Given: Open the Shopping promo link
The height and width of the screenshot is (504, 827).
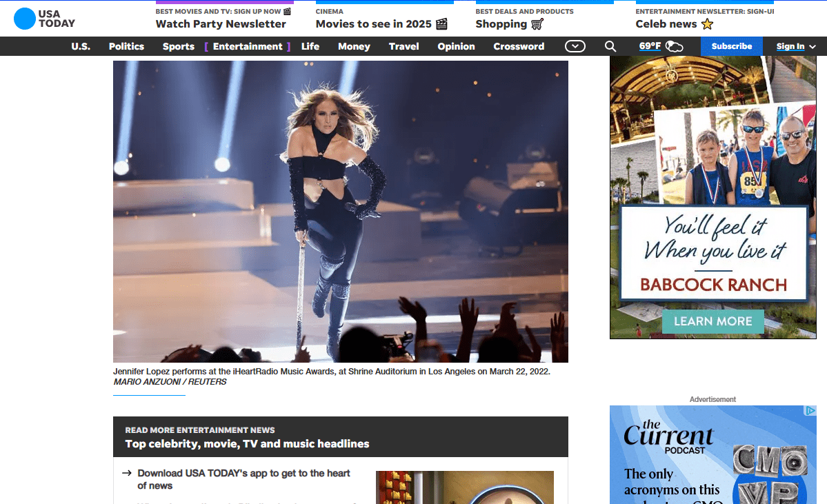Looking at the screenshot, I should [x=501, y=23].
